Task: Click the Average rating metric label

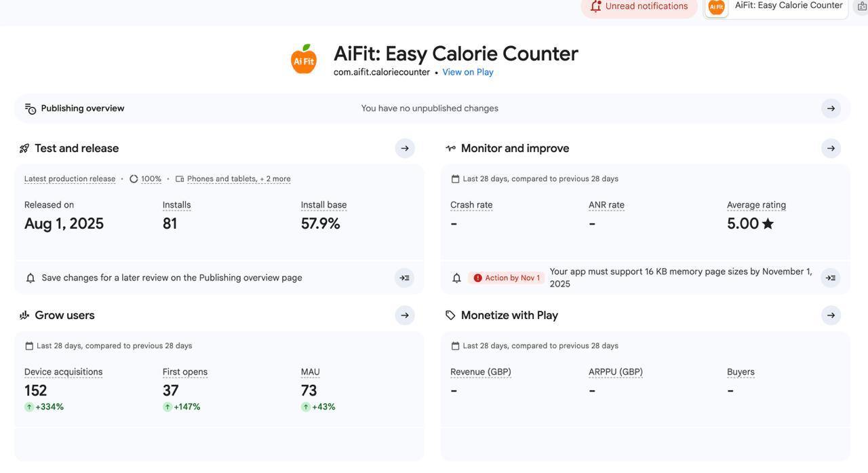Action: coord(756,204)
